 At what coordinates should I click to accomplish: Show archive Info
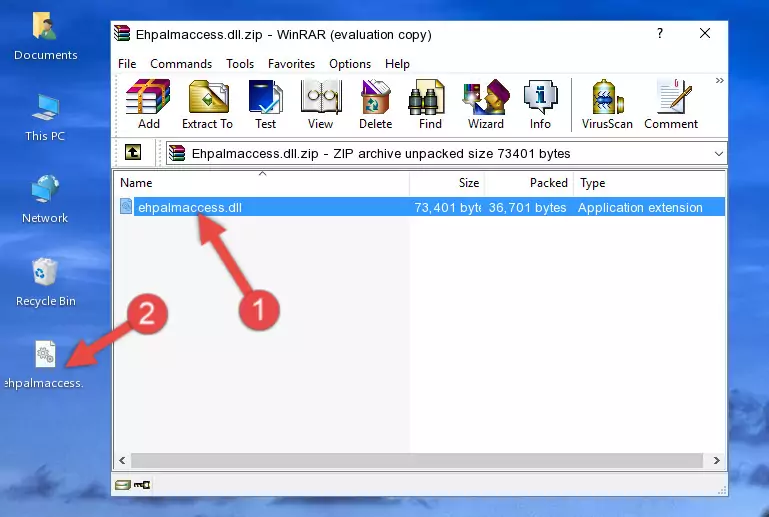pos(540,104)
